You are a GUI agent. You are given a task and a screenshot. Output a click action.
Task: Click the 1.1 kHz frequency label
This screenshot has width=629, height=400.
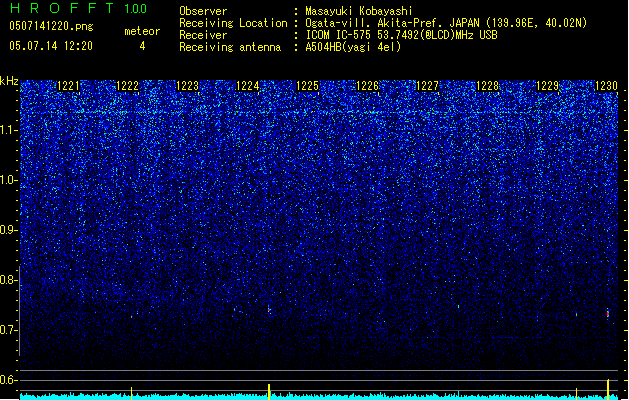8,130
